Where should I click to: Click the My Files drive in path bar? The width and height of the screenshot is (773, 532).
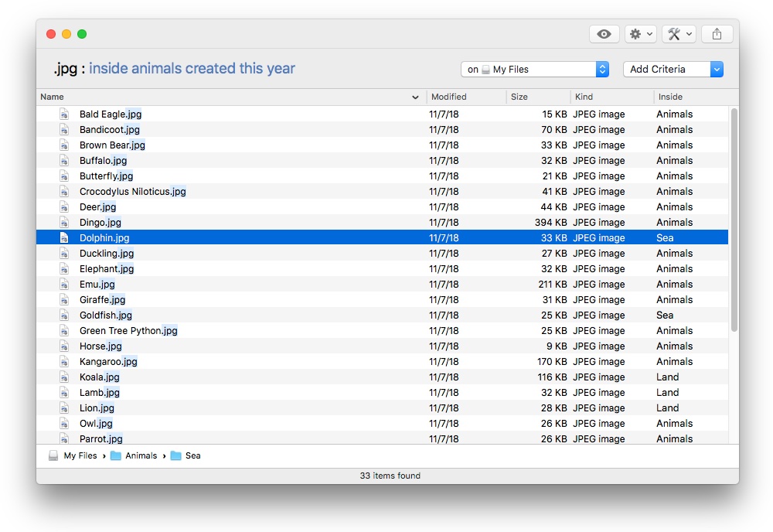73,456
